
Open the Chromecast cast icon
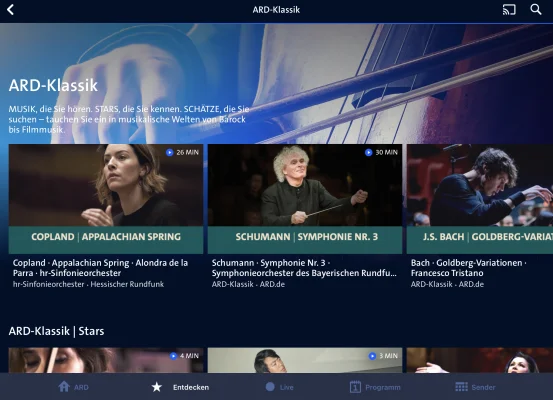(x=509, y=10)
